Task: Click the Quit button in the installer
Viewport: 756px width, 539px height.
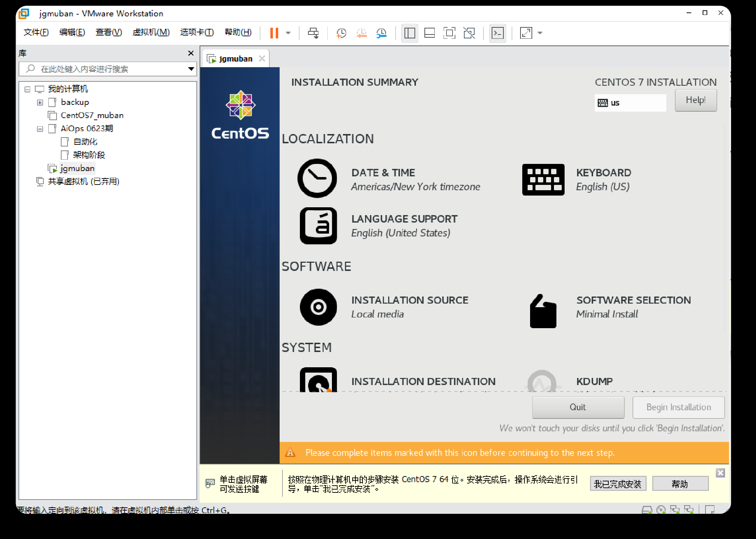Action: (578, 407)
